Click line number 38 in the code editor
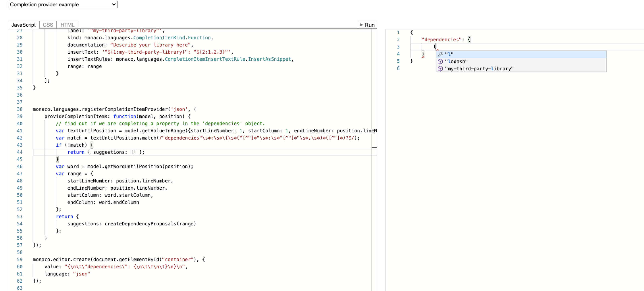This screenshot has width=644, height=291. pos(20,109)
